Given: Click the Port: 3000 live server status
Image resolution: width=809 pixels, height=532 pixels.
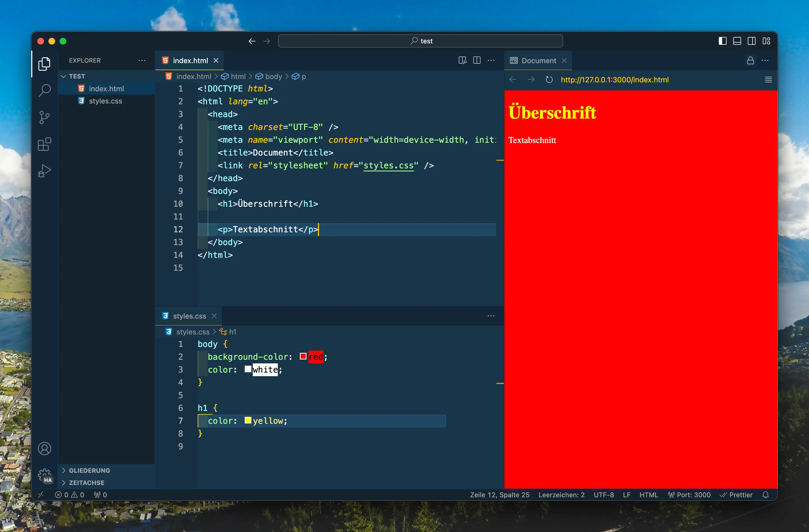Looking at the screenshot, I should tap(689, 495).
